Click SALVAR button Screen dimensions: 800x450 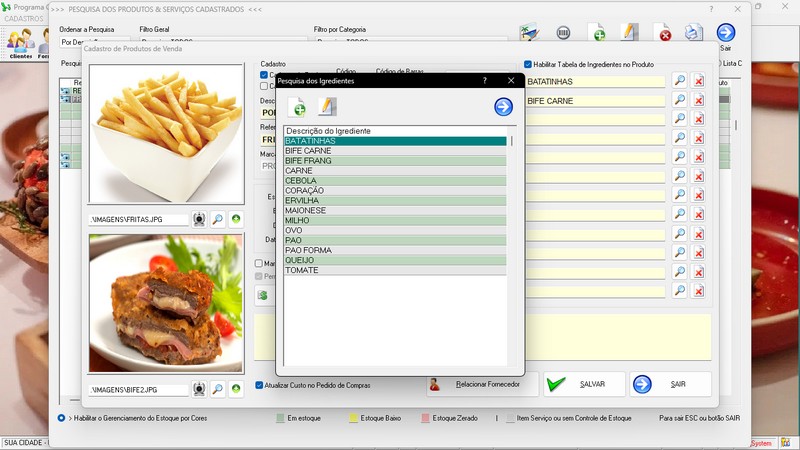584,384
